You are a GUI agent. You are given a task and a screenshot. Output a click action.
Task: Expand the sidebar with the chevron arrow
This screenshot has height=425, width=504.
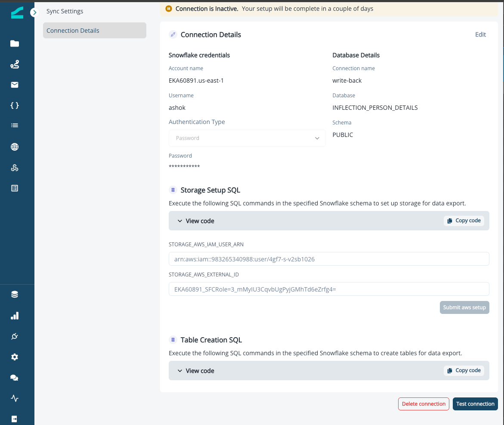[x=34, y=12]
